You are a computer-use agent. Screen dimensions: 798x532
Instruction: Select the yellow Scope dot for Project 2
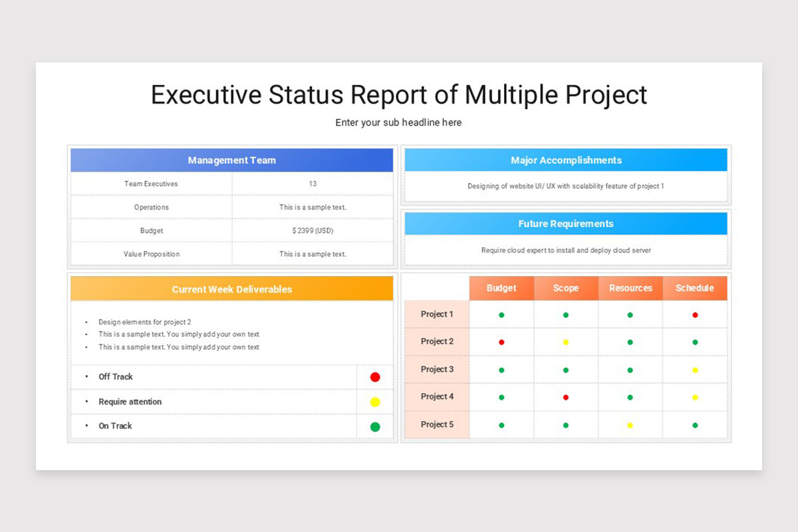[x=566, y=342]
